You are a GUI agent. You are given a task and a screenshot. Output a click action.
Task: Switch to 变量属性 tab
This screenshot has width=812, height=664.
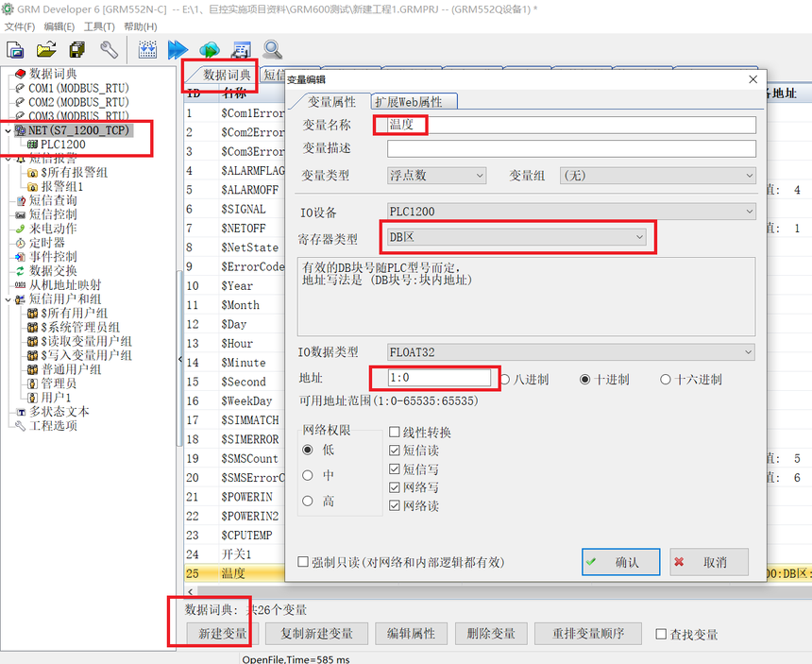331,101
